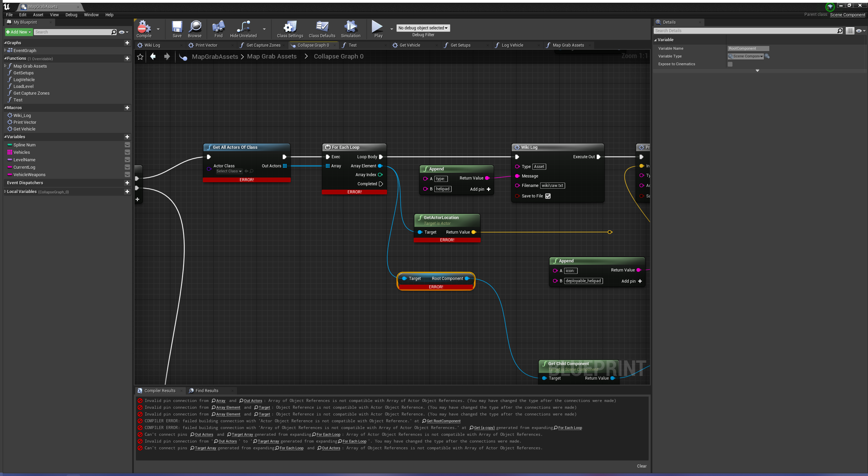Open the Find tool
This screenshot has height=476, width=868.
tap(218, 29)
